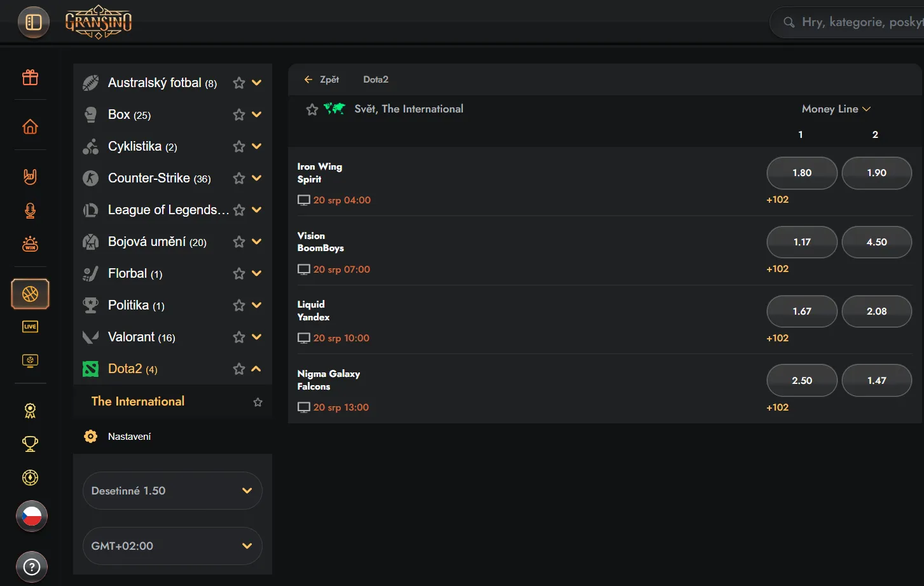This screenshot has width=924, height=586.
Task: Favorite Bojová umění with its star
Action: pyautogui.click(x=239, y=242)
